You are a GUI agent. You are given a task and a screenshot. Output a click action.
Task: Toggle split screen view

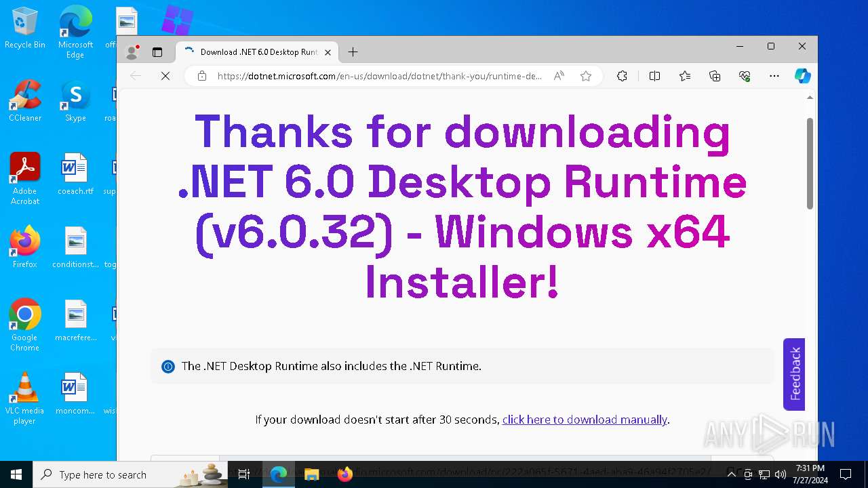click(x=654, y=76)
